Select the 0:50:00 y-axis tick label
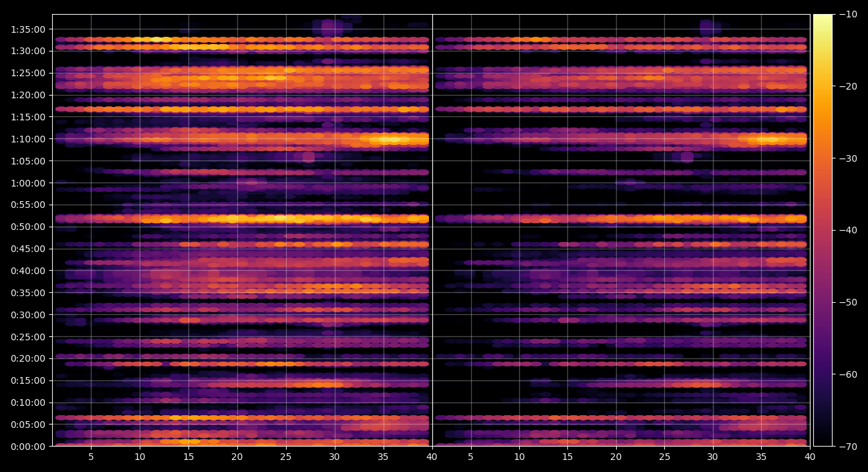The image size is (868, 472). [28, 227]
